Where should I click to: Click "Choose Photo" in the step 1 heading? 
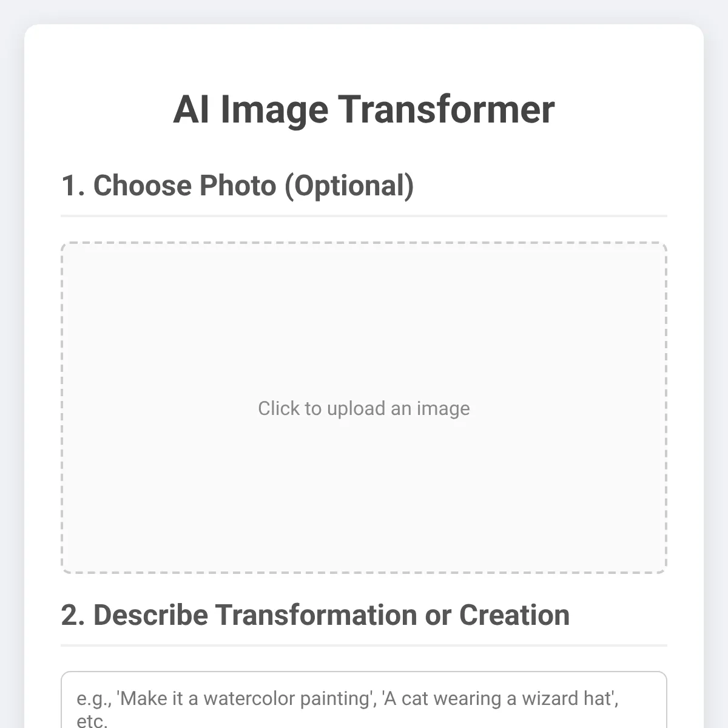click(x=184, y=186)
